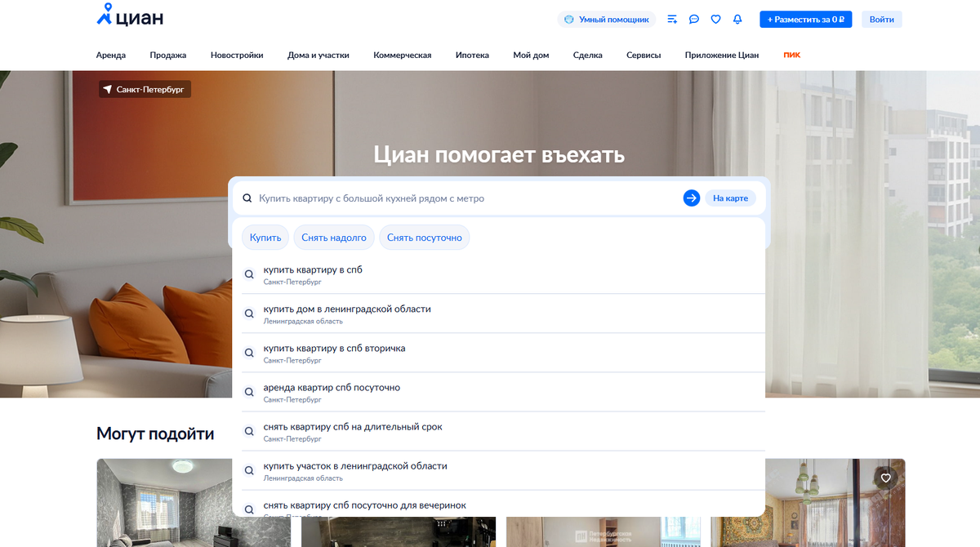980x547 pixels.
Task: Click Разместить за 0 ₽ button
Action: tap(805, 19)
